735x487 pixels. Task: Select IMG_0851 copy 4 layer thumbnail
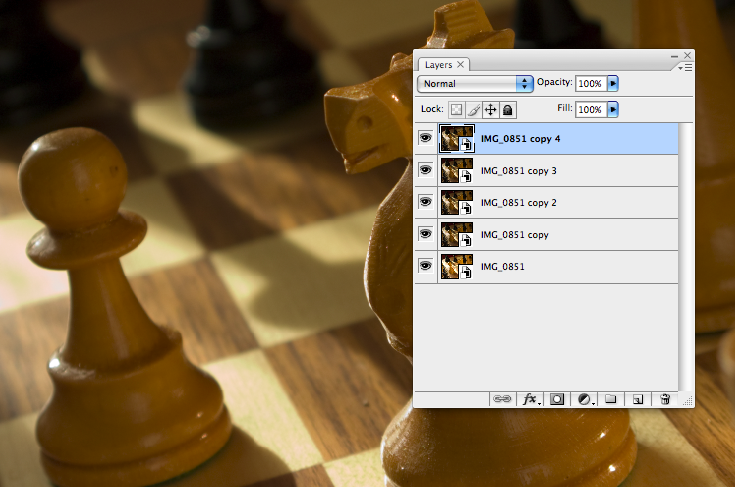(x=457, y=139)
